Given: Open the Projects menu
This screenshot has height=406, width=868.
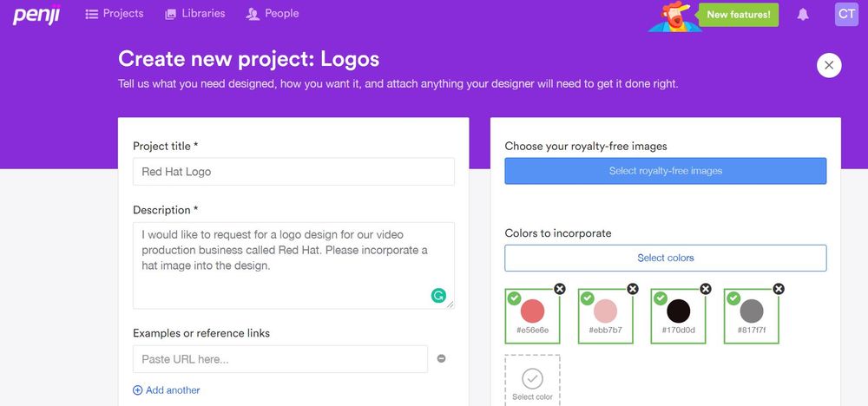Looking at the screenshot, I should tap(115, 14).
